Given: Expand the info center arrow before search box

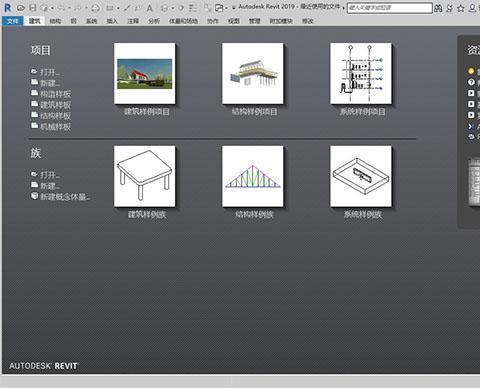Looking at the screenshot, I should 344,8.
